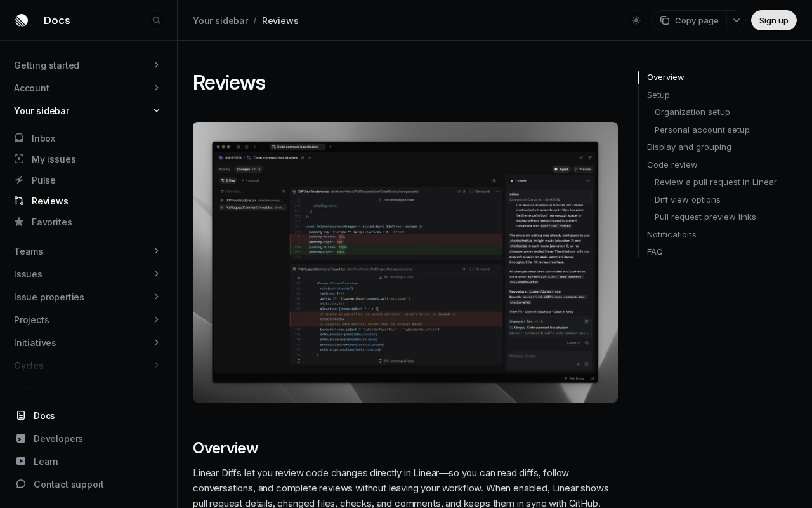The width and height of the screenshot is (812, 508).
Task: Click the Reviews icon in sidebar
Action: [x=19, y=201]
